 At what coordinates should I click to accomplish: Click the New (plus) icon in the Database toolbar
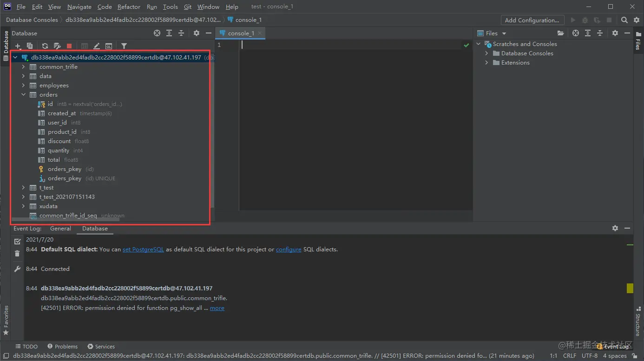[x=18, y=46]
